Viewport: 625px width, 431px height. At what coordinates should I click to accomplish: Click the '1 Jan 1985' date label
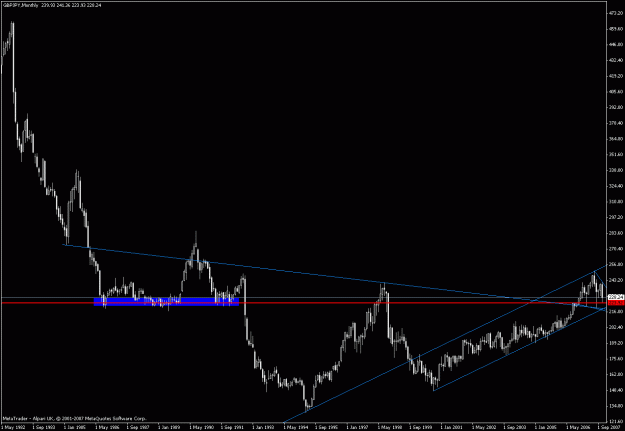[x=73, y=427]
